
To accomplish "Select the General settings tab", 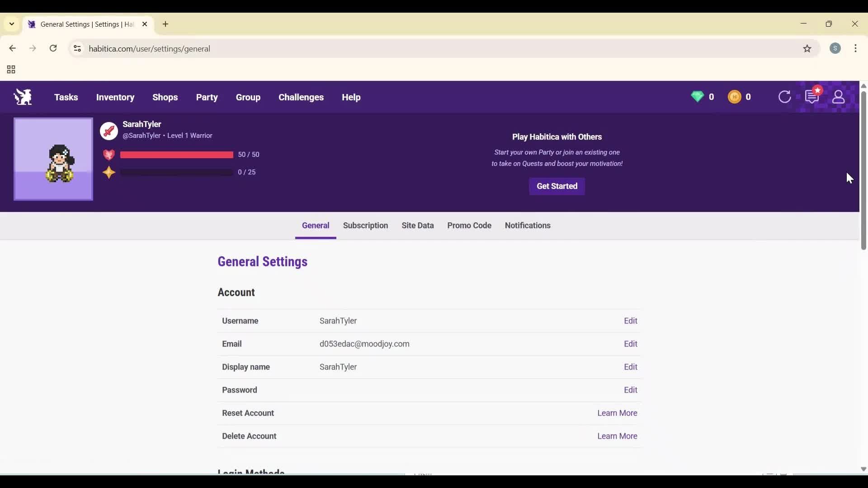I will pyautogui.click(x=315, y=225).
